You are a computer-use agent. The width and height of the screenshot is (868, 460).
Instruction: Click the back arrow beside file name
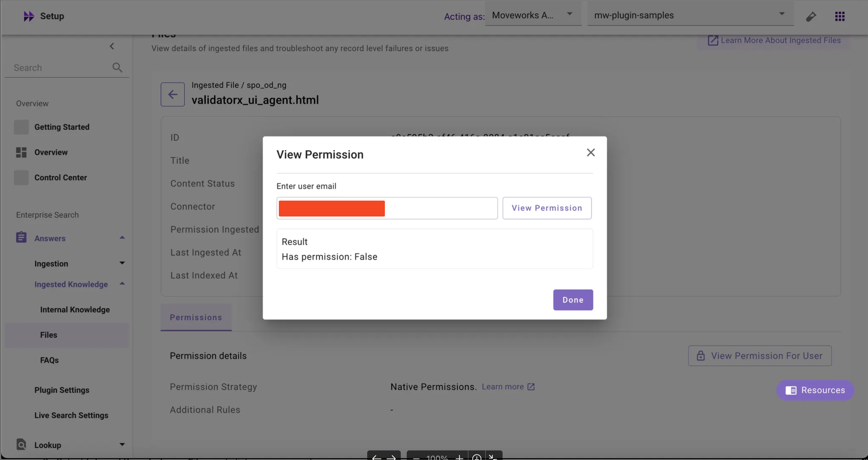[x=173, y=94]
